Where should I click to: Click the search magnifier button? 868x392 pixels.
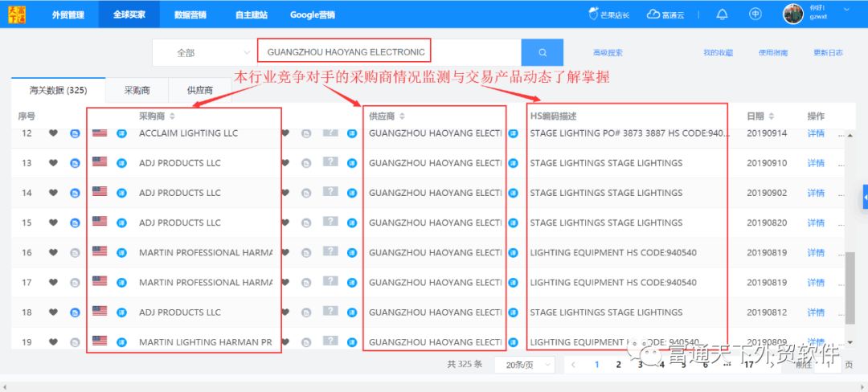542,52
